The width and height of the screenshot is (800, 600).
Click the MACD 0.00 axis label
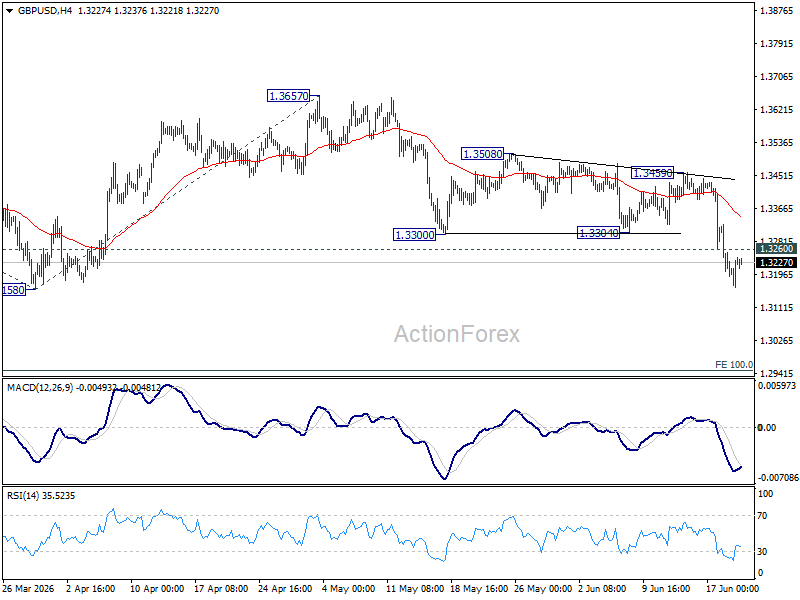(767, 428)
